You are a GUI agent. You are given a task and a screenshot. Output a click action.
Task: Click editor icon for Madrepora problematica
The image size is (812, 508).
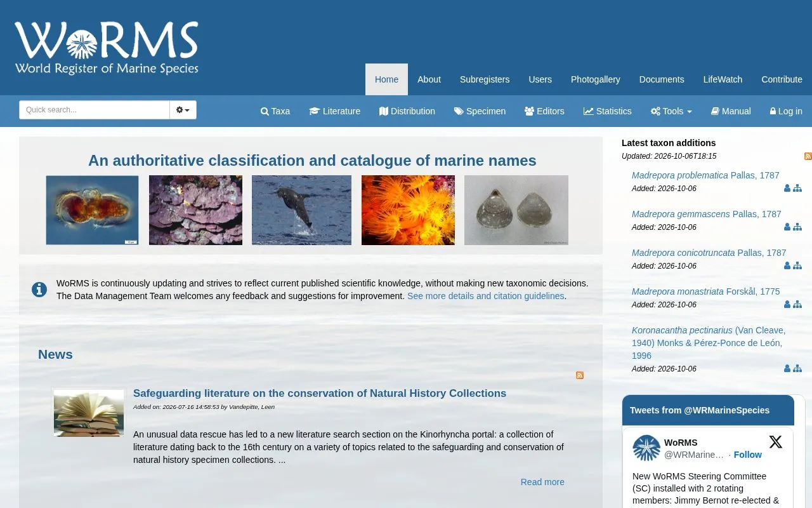click(x=787, y=189)
